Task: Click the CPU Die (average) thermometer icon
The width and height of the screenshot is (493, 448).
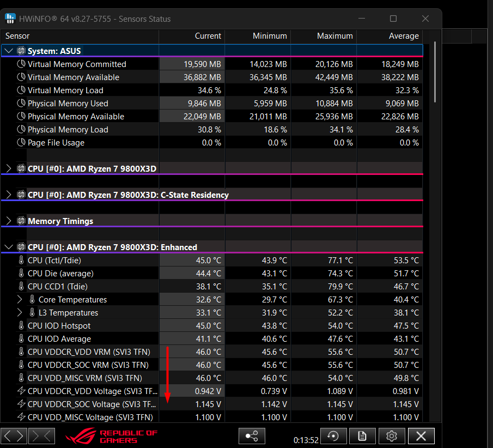Action: (x=21, y=273)
